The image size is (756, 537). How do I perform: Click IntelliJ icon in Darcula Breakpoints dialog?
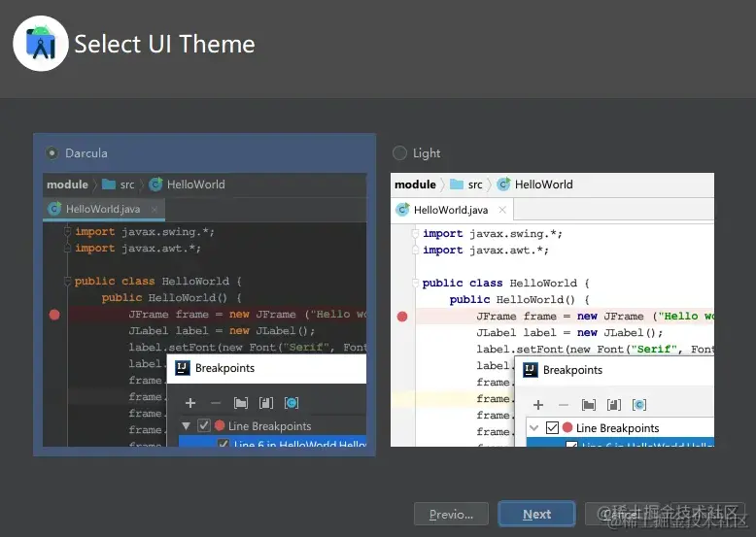click(x=183, y=368)
